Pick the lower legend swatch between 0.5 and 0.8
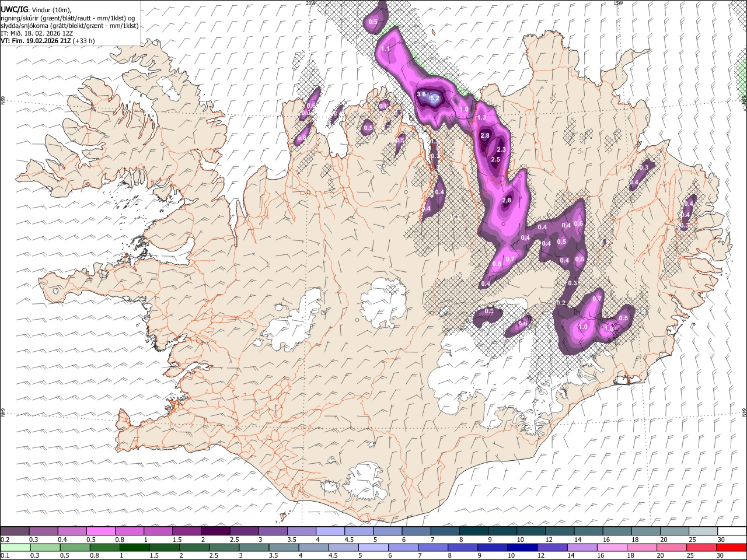This screenshot has width=747, height=560. pyautogui.click(x=75, y=547)
